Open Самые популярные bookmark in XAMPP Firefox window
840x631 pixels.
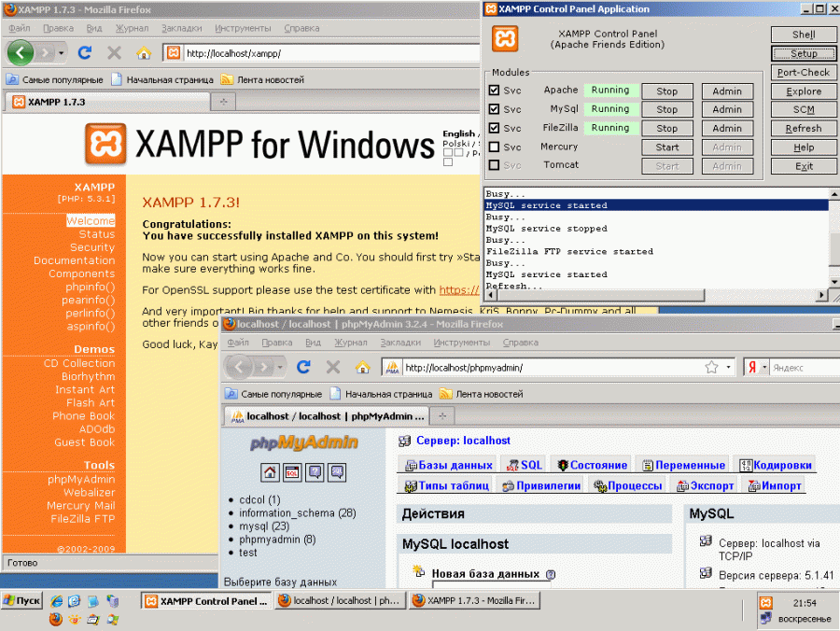(55, 80)
